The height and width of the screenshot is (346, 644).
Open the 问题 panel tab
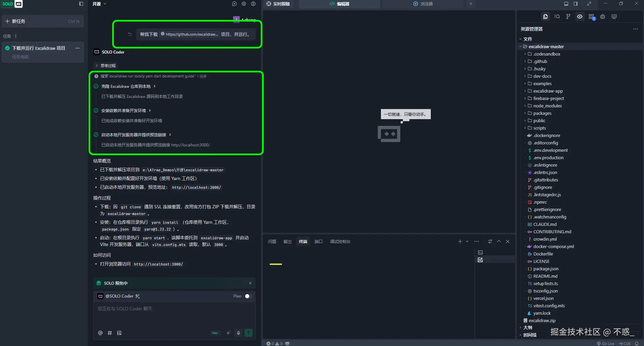[272, 241]
